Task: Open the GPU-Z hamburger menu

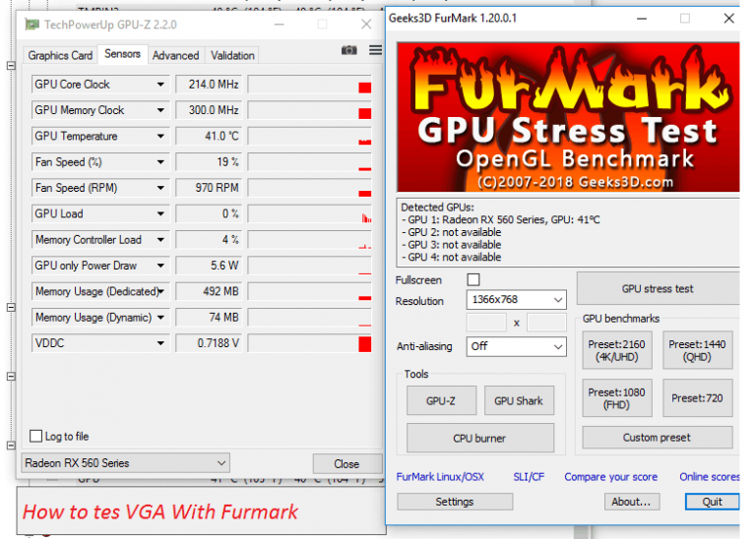Action: [376, 49]
